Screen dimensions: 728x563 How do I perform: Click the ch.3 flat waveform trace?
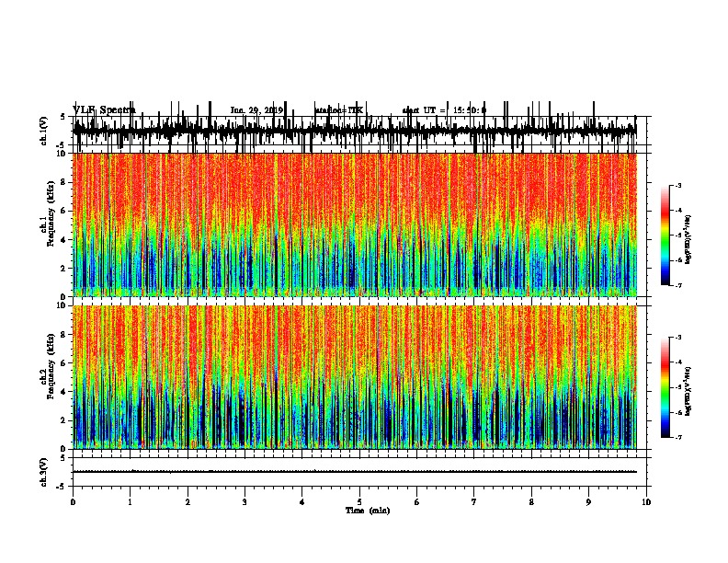354,472
